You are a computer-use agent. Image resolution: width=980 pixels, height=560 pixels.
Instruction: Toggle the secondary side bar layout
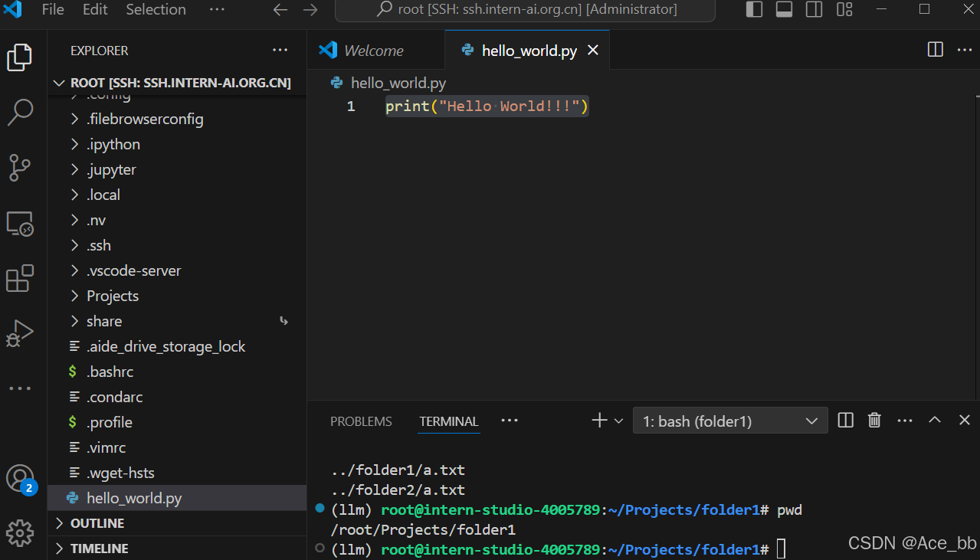[x=814, y=10]
